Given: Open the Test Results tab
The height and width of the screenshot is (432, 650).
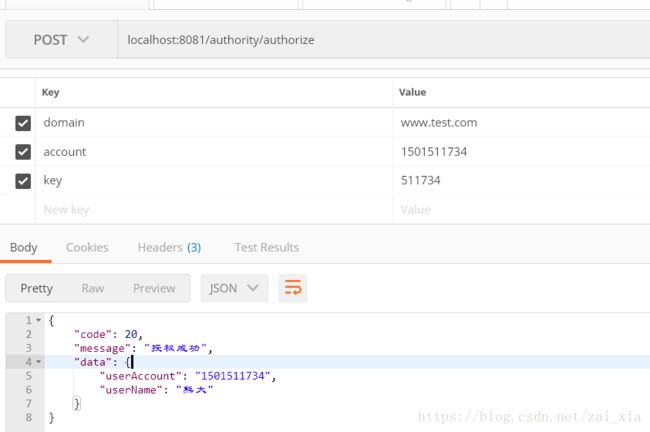Looking at the screenshot, I should click(267, 248).
